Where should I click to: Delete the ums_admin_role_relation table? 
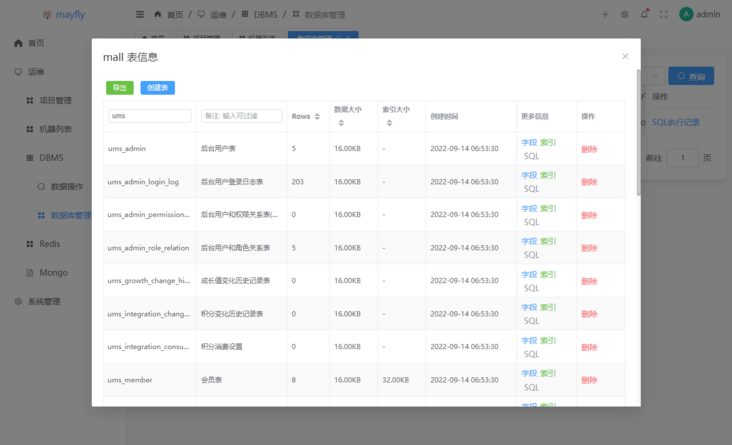coord(589,248)
